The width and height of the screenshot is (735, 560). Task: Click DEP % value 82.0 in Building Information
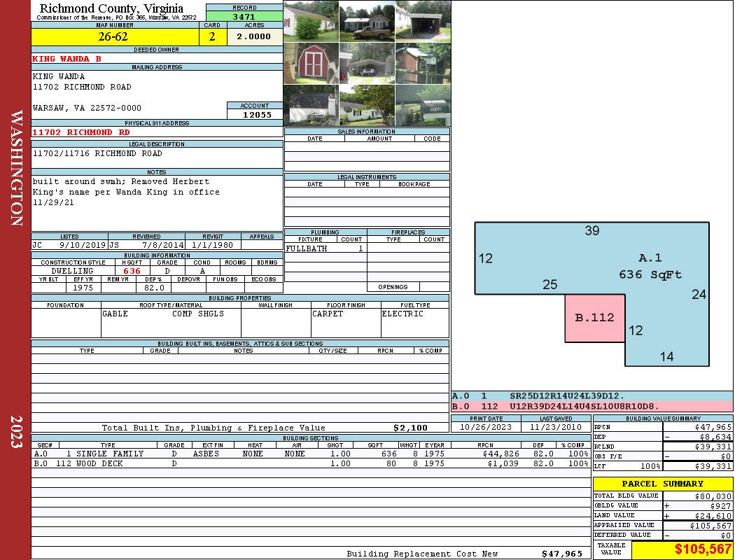pos(154,288)
